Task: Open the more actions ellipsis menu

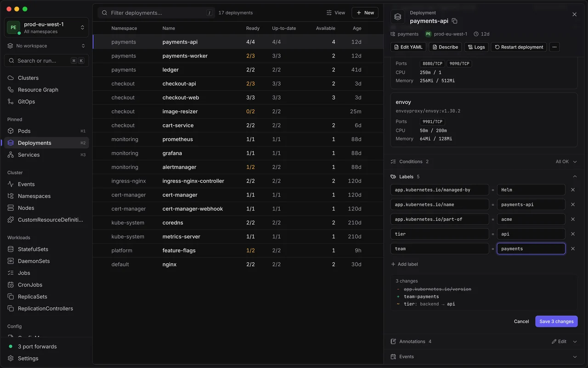Action: [x=554, y=47]
